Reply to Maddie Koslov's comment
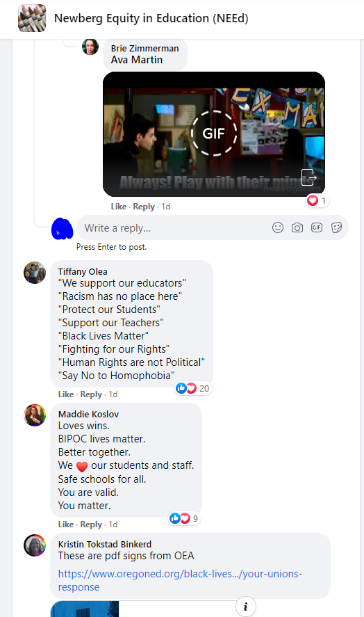 (91, 524)
